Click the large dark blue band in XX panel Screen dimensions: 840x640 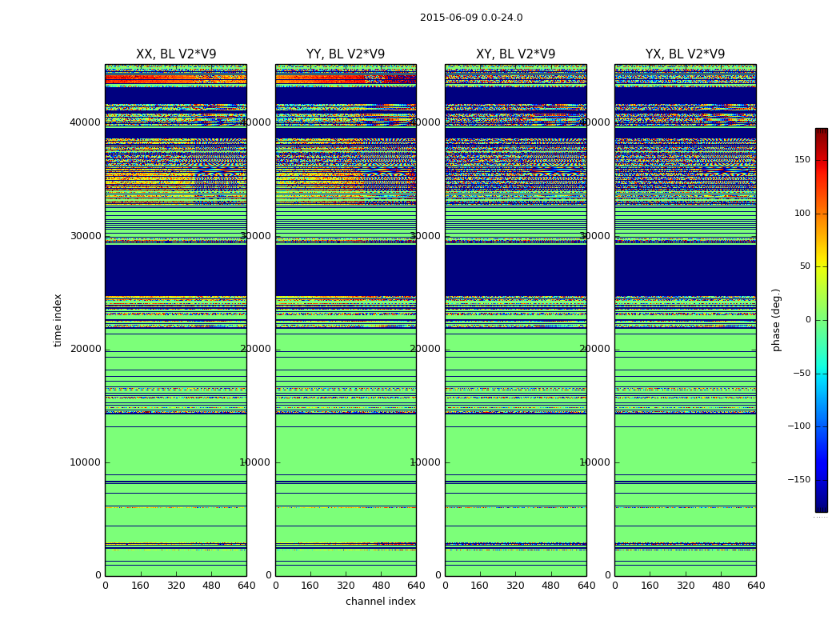(176, 270)
